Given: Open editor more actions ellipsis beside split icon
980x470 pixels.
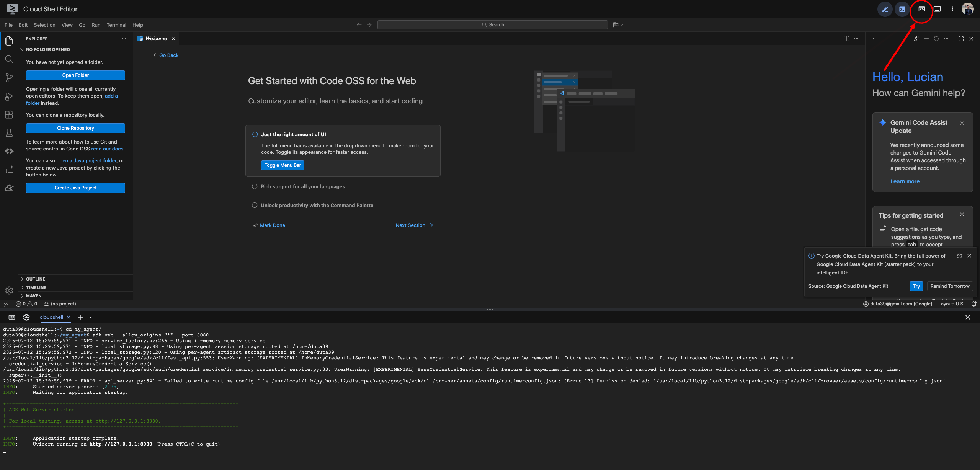Looking at the screenshot, I should point(856,39).
